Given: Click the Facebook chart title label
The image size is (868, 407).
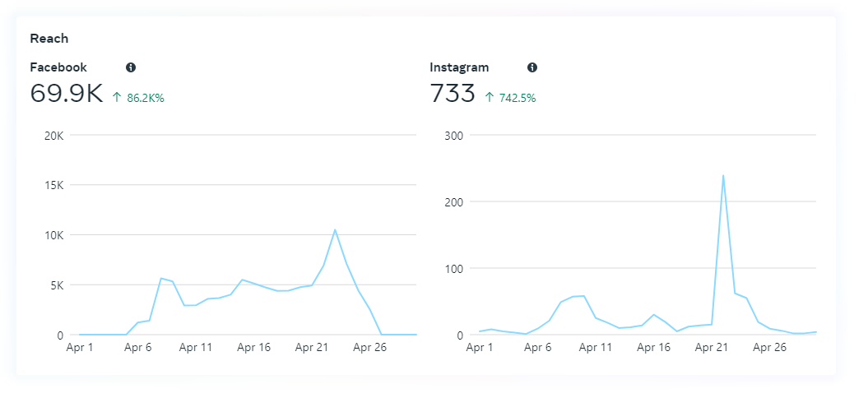Looking at the screenshot, I should click(58, 67).
